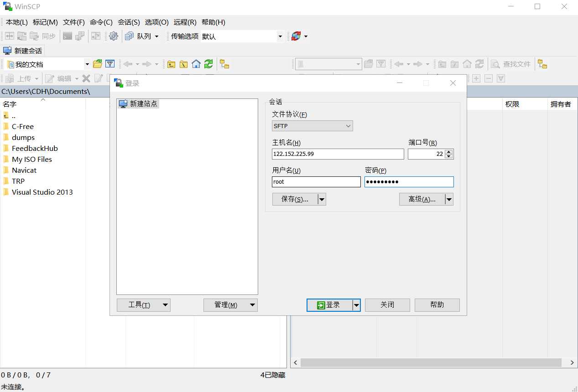Click the PuTTY session icon in toolbar
Image resolution: width=578 pixels, height=392 pixels.
click(x=80, y=36)
